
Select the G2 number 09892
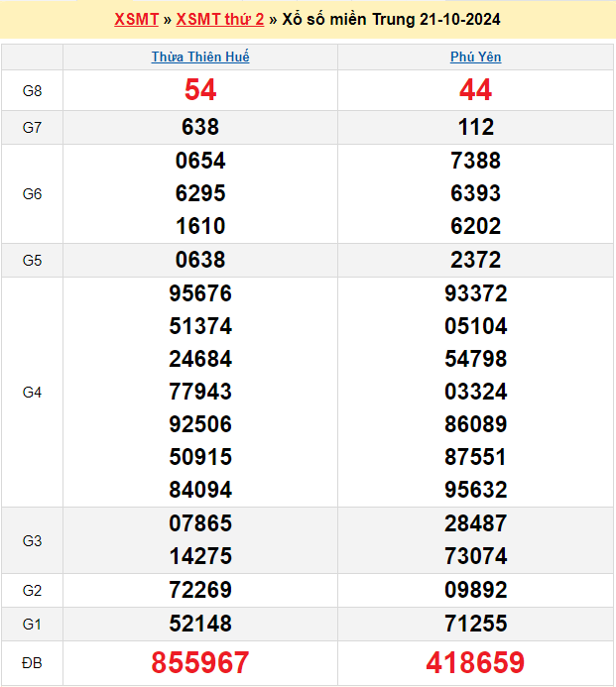[x=476, y=590]
